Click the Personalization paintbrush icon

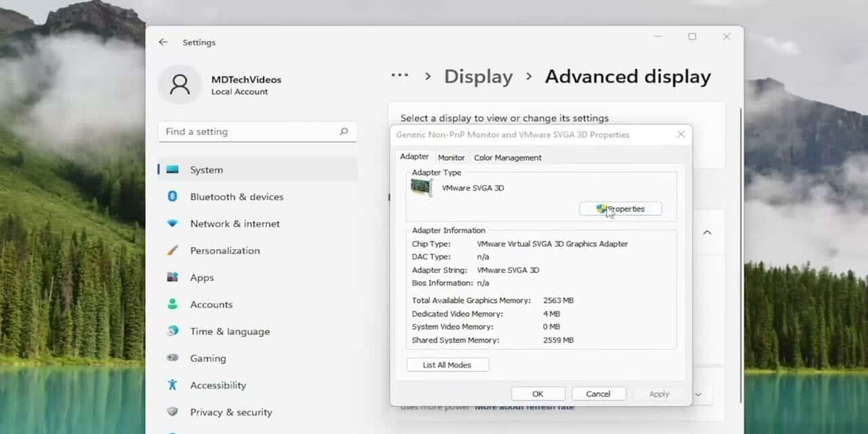pyautogui.click(x=172, y=250)
